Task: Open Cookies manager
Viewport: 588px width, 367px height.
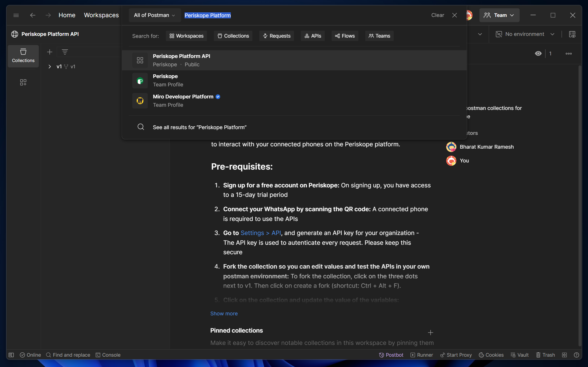Action: pos(491,355)
